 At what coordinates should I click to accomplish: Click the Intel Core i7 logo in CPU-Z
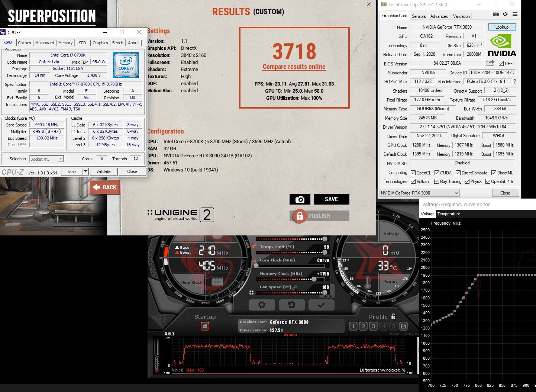126,65
